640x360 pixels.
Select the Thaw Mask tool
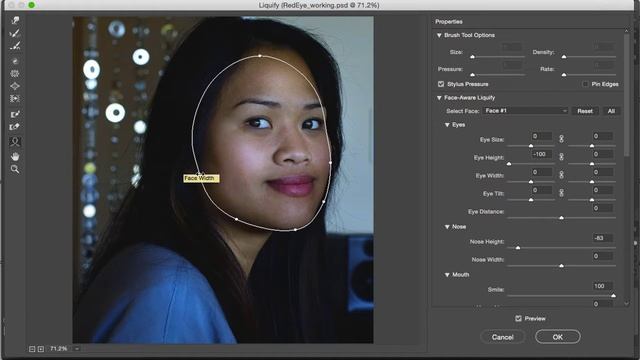pyautogui.click(x=15, y=127)
